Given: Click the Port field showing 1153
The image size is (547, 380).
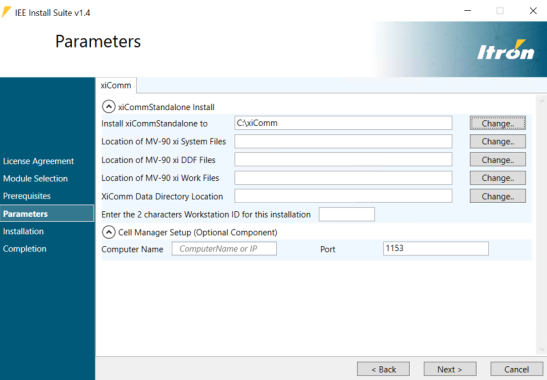Looking at the screenshot, I should click(x=436, y=248).
